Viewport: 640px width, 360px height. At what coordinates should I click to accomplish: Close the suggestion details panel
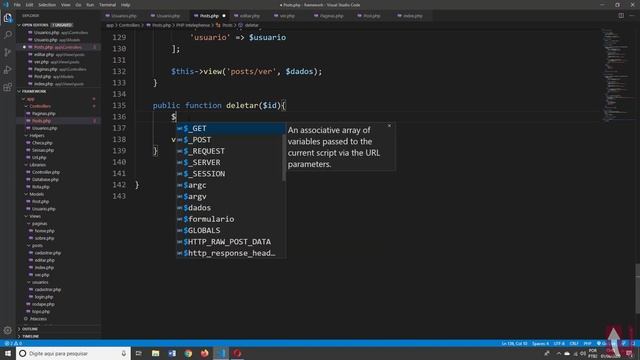(x=389, y=126)
